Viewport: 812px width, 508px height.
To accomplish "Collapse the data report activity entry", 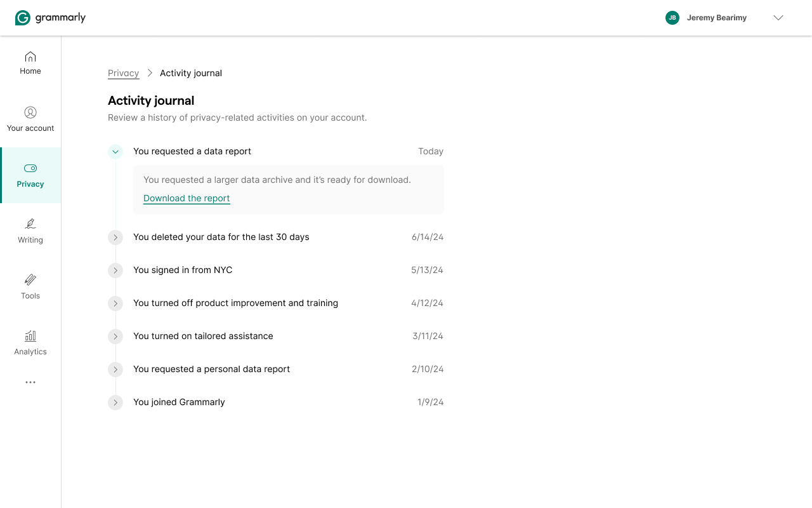I will [115, 151].
